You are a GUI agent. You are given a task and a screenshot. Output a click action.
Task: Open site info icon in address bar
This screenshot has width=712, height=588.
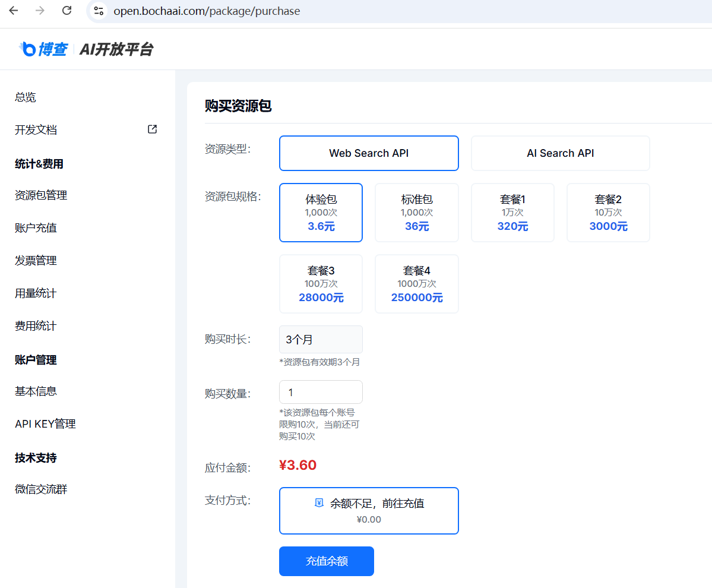(99, 11)
